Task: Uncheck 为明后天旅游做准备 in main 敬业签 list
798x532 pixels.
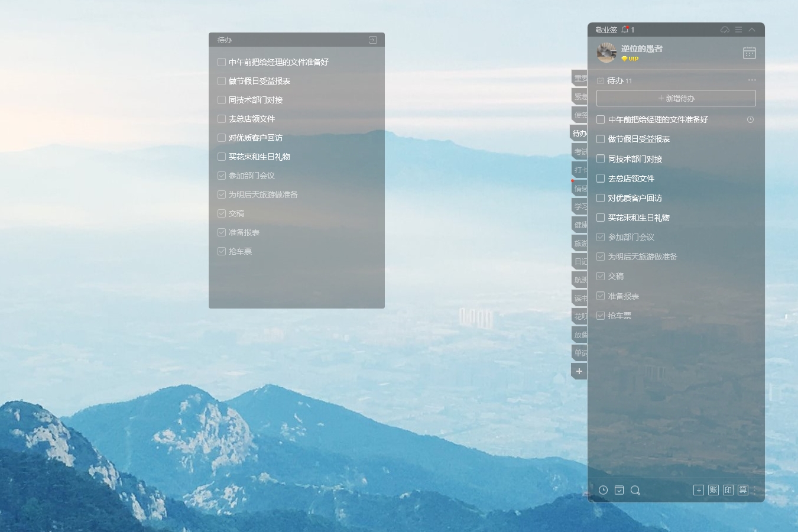Action: tap(601, 257)
